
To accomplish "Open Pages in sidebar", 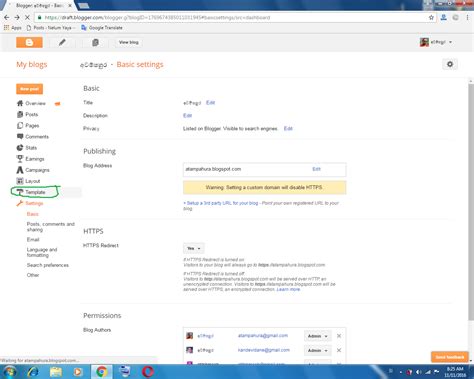I will pyautogui.click(x=32, y=126).
